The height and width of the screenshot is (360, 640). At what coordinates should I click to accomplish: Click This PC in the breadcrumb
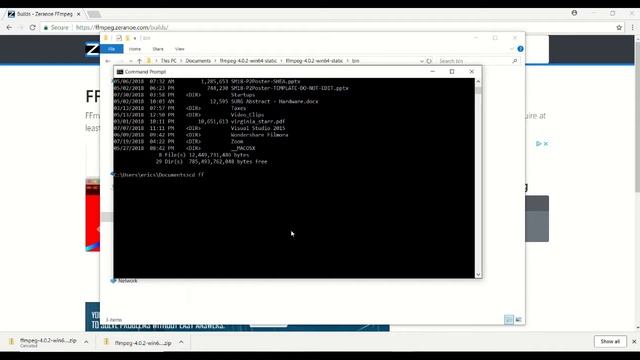tap(168, 61)
